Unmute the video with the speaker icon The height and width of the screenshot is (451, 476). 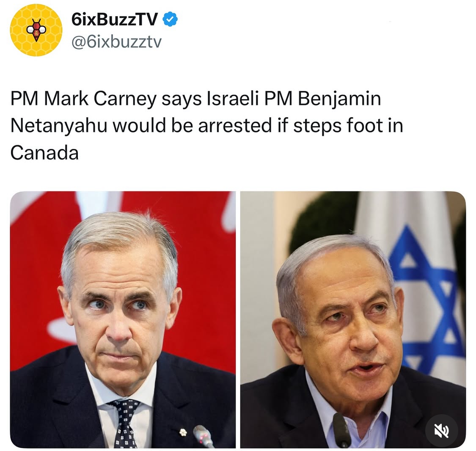click(441, 430)
